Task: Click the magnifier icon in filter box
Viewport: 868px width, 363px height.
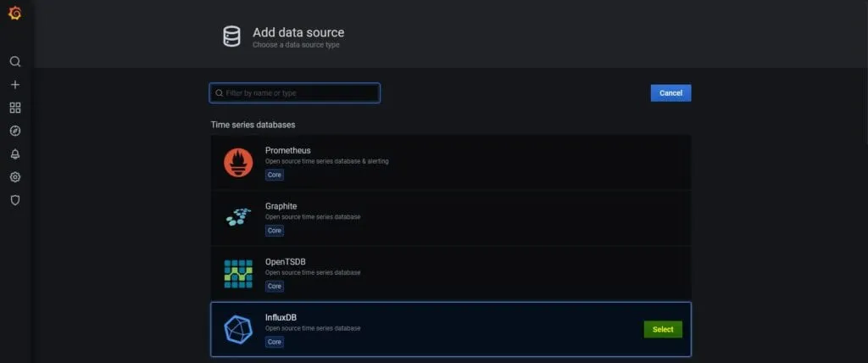Action: (220, 93)
